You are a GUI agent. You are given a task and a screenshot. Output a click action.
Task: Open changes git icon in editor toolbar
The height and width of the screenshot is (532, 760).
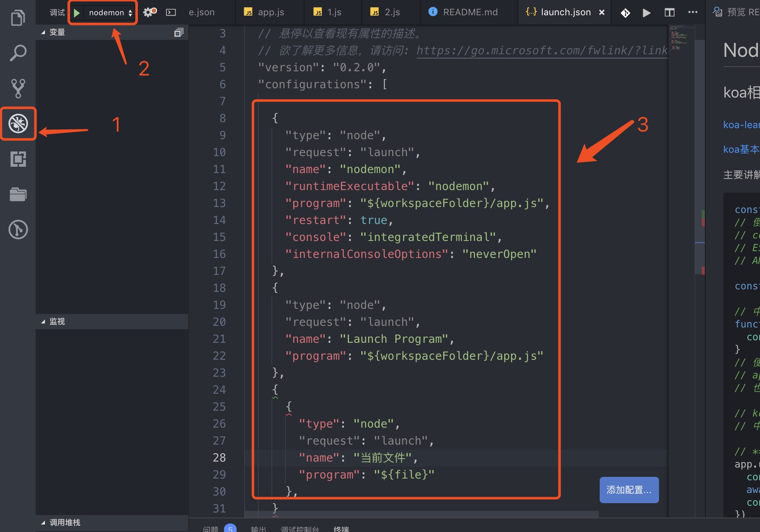tap(625, 13)
